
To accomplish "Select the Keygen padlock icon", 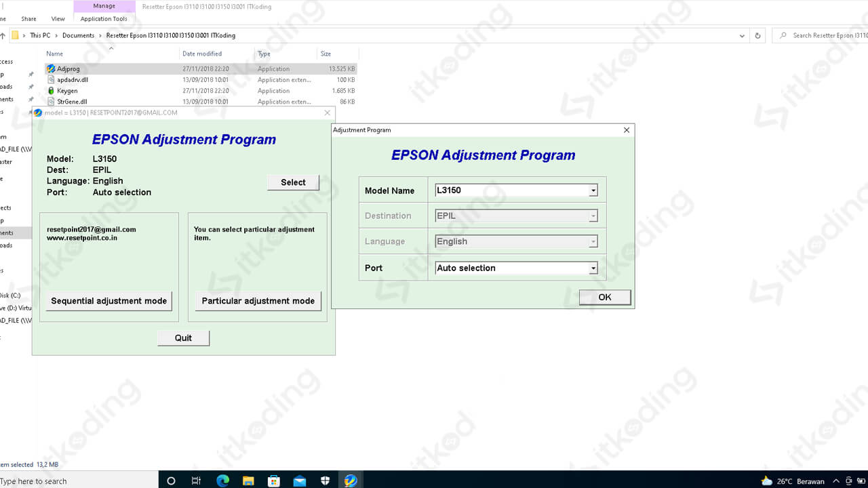I will tap(51, 90).
